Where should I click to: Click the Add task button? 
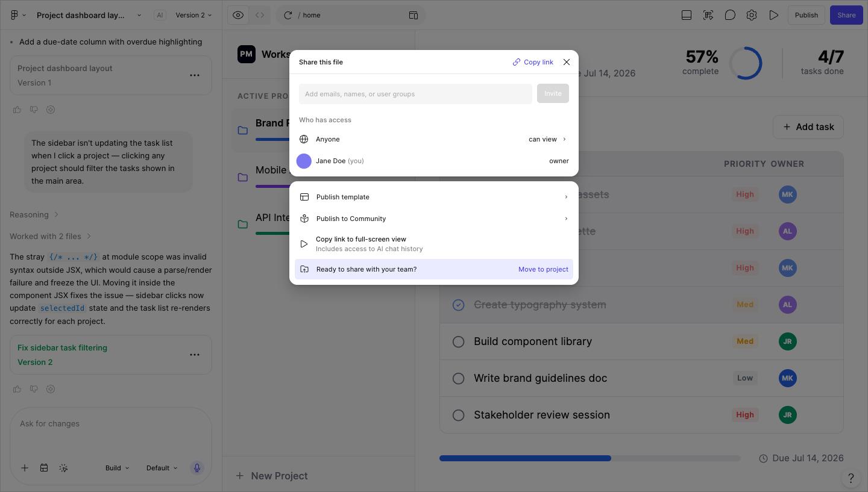808,127
